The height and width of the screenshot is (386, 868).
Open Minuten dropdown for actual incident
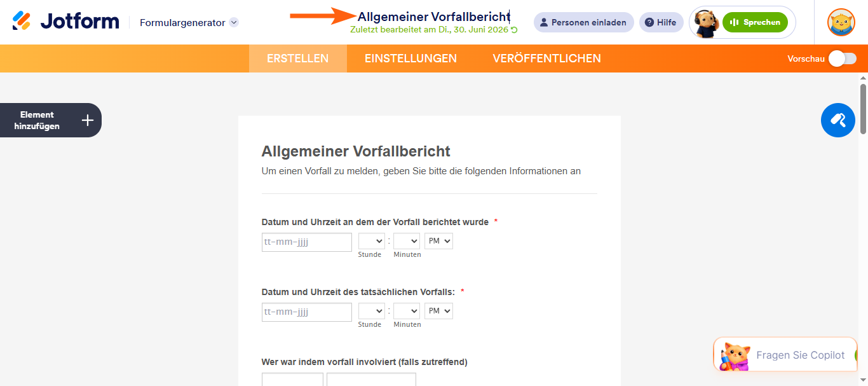coord(407,311)
